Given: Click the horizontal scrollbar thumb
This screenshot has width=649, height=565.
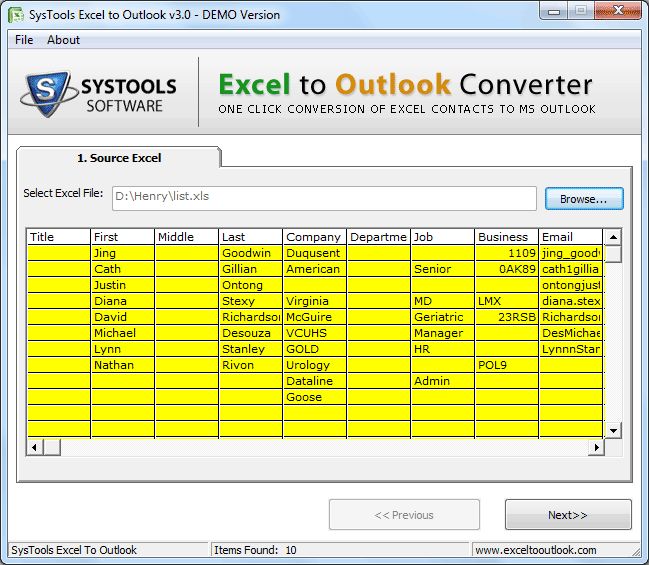Looking at the screenshot, I should (x=52, y=447).
